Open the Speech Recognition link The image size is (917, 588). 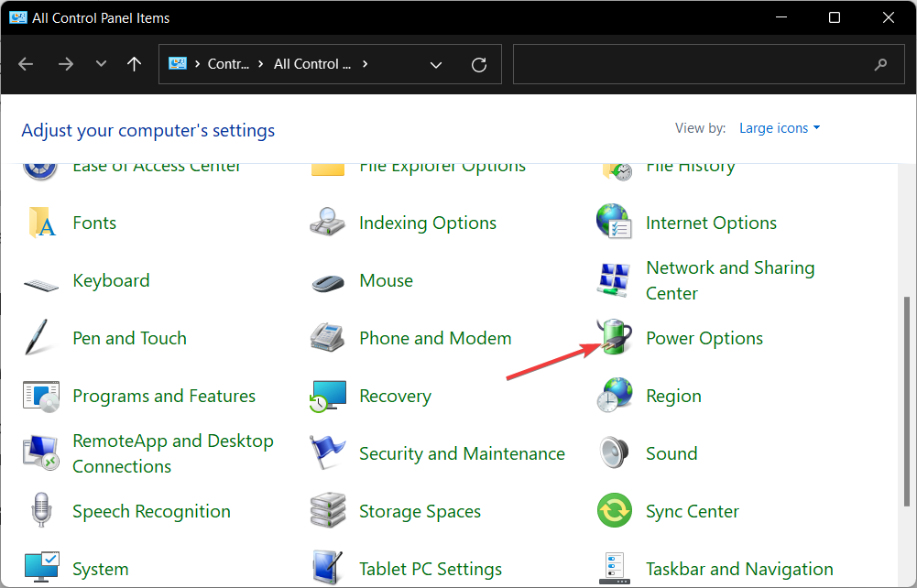[x=151, y=511]
